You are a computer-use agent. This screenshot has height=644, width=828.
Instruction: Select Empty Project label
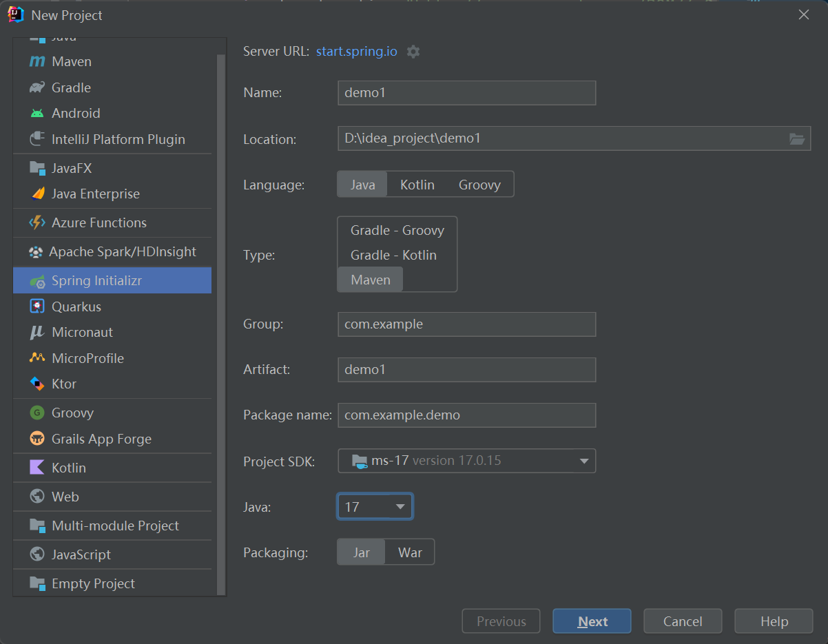coord(93,583)
